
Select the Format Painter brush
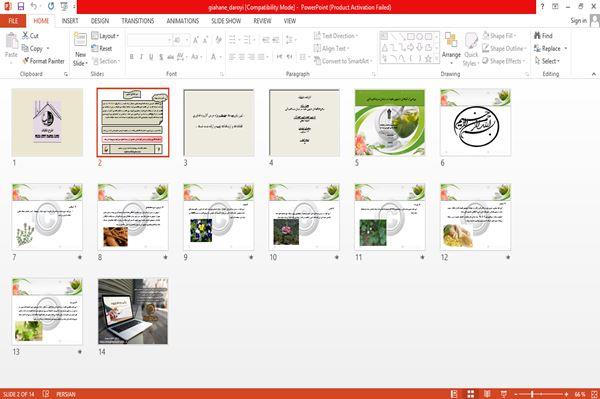(x=26, y=61)
